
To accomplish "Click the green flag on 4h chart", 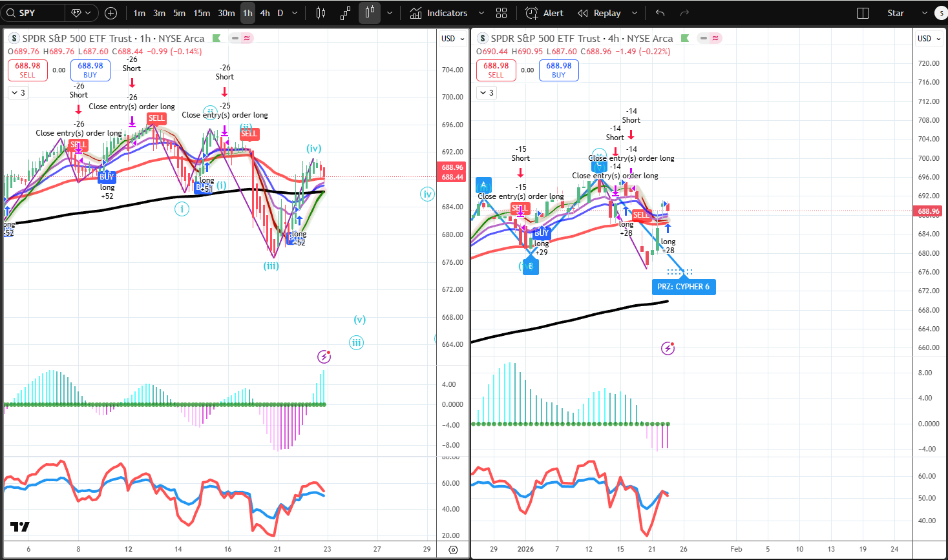I will tap(685, 38).
